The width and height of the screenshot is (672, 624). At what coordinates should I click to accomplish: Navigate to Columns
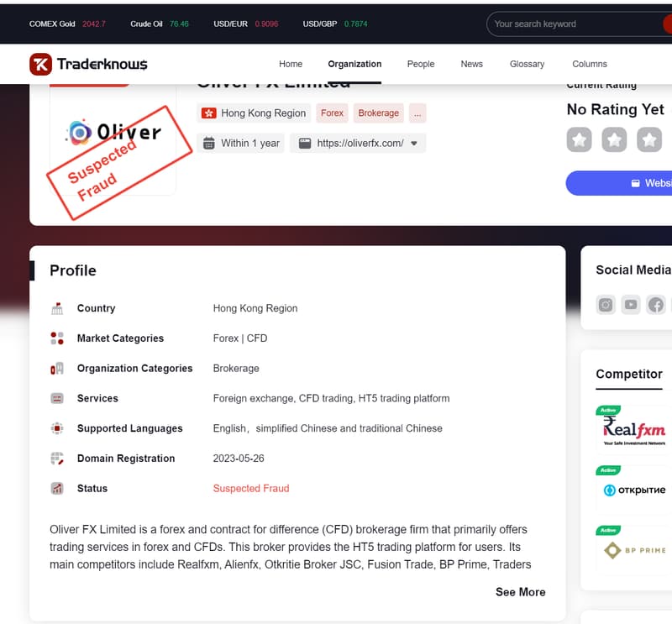590,64
